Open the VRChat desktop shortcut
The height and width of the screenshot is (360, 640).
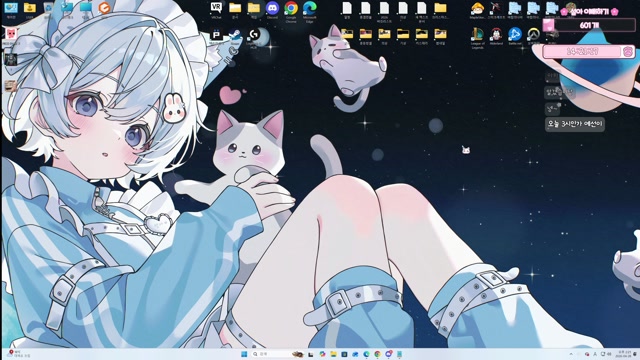[216, 11]
